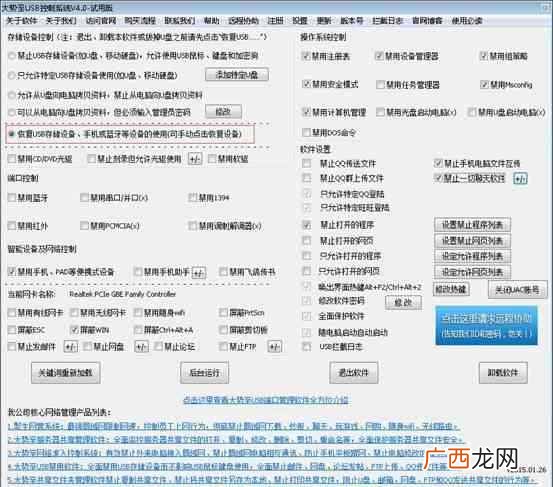This screenshot has width=553, height=487.
Task: Enable the 禁用有线网卡 checkbox
Action: [12, 312]
